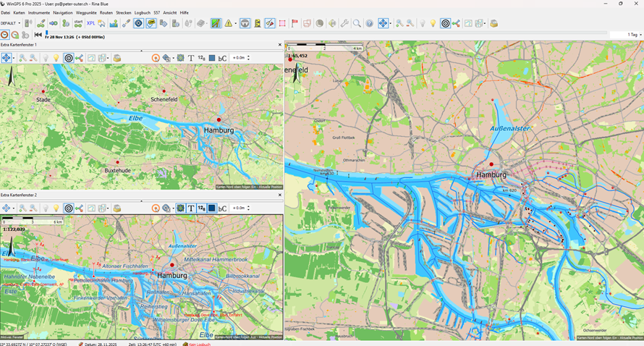This screenshot has width=644, height=346.
Task: Toggle text labels 'T' in Kartenfenster 2
Action: click(191, 208)
